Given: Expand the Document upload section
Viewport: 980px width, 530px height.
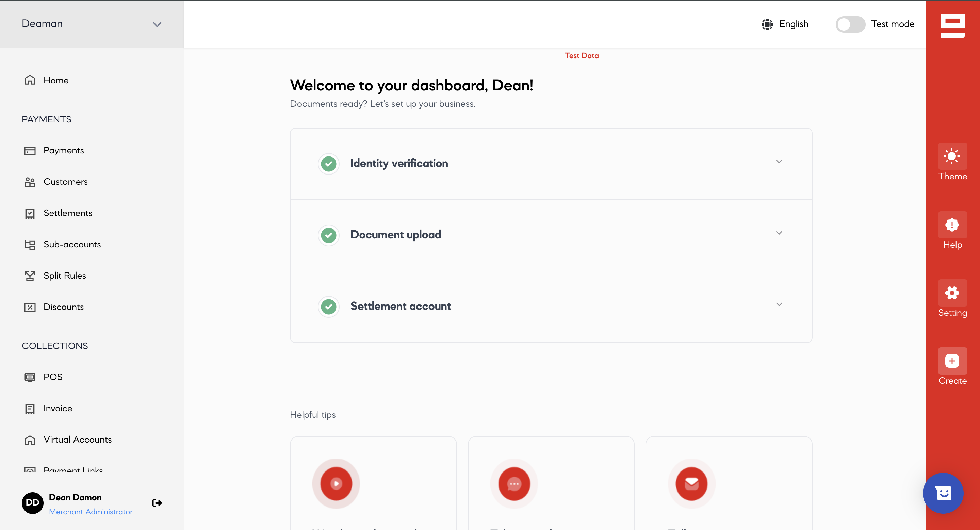Looking at the screenshot, I should click(x=779, y=233).
